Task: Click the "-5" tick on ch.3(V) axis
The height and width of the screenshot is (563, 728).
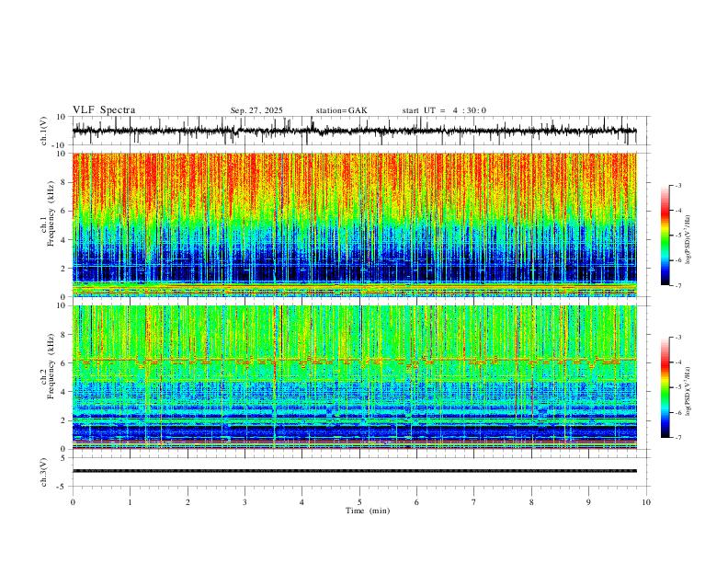Action: pyautogui.click(x=63, y=487)
